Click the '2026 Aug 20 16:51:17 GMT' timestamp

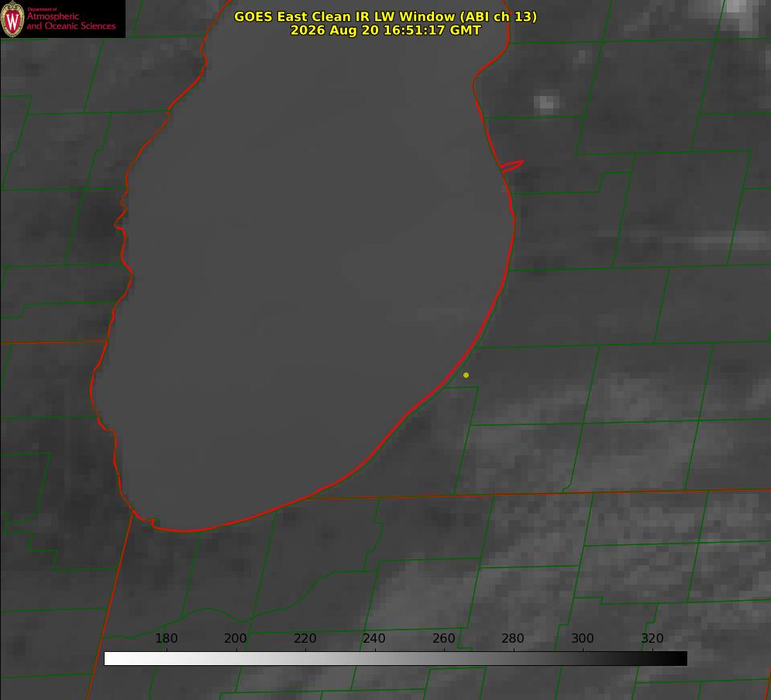pyautogui.click(x=386, y=30)
